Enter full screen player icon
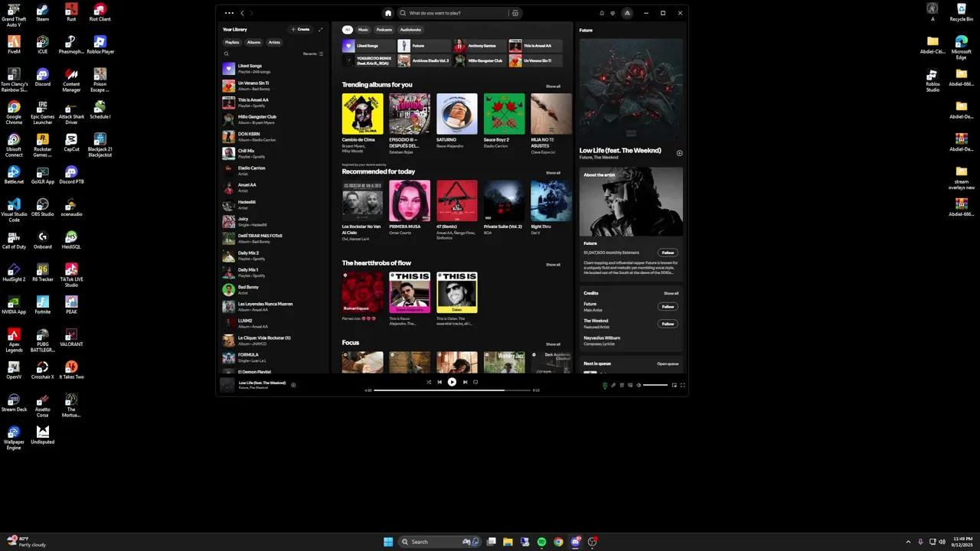980x551 pixels. (x=683, y=385)
